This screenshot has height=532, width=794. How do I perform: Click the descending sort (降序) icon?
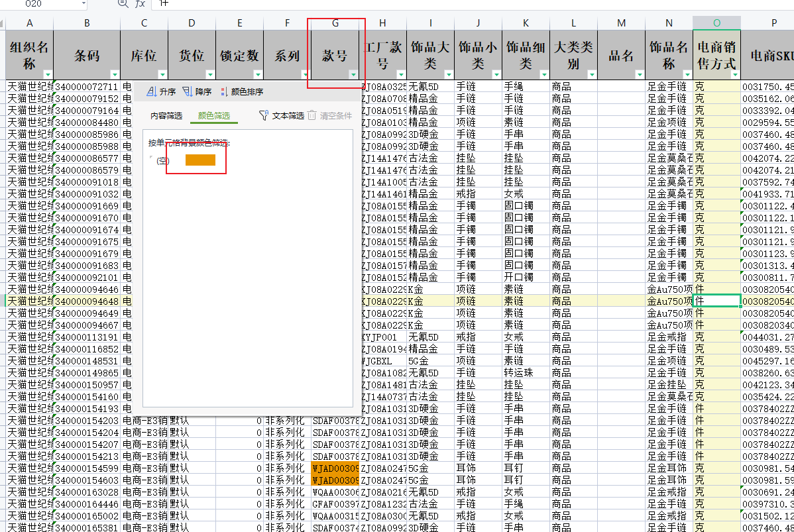tap(187, 91)
